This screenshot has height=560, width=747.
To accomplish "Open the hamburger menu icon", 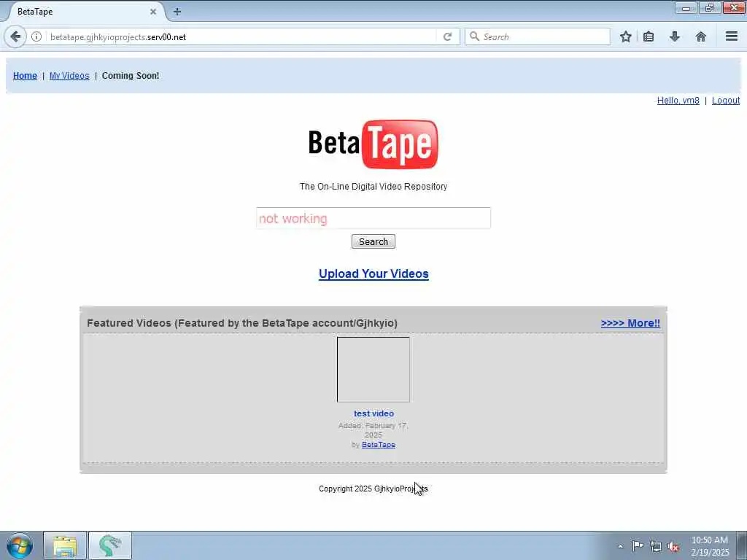I will [732, 36].
